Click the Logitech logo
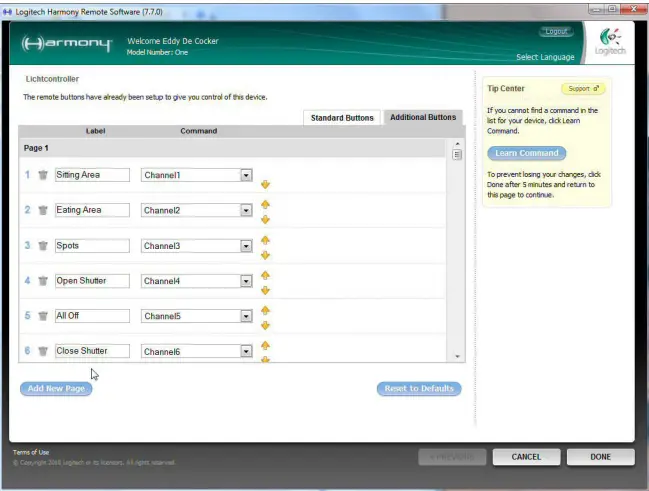Screen dimensions: 649x491 610,42
